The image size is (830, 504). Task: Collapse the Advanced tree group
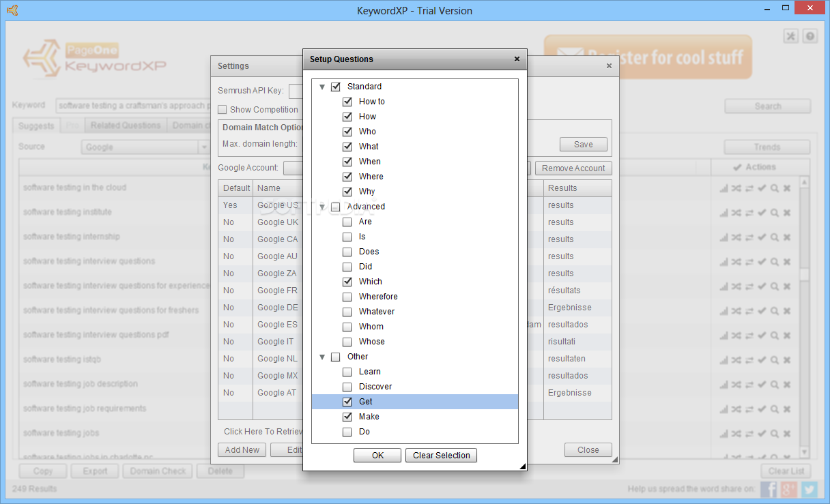(x=322, y=207)
